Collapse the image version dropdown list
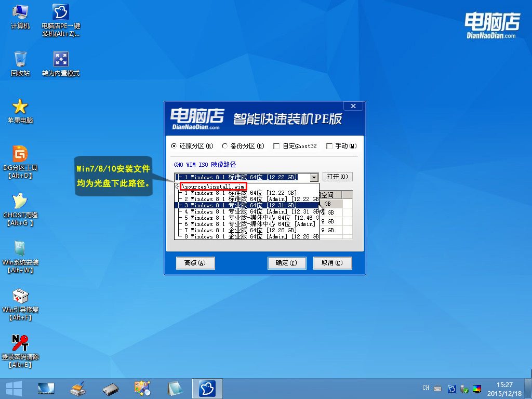Image resolution: width=532 pixels, height=399 pixels. point(314,177)
